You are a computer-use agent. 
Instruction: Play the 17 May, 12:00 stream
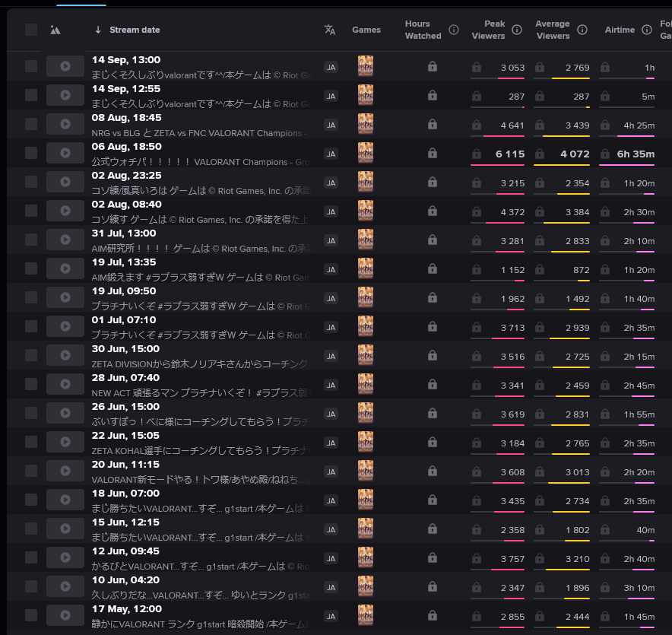(65, 615)
